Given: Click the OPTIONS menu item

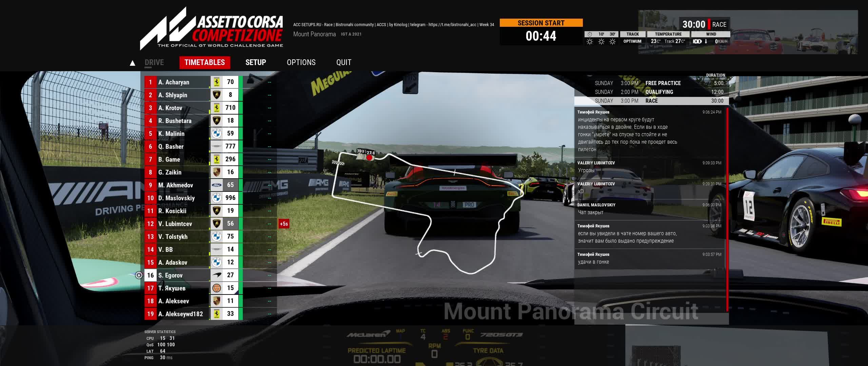Looking at the screenshot, I should point(301,62).
